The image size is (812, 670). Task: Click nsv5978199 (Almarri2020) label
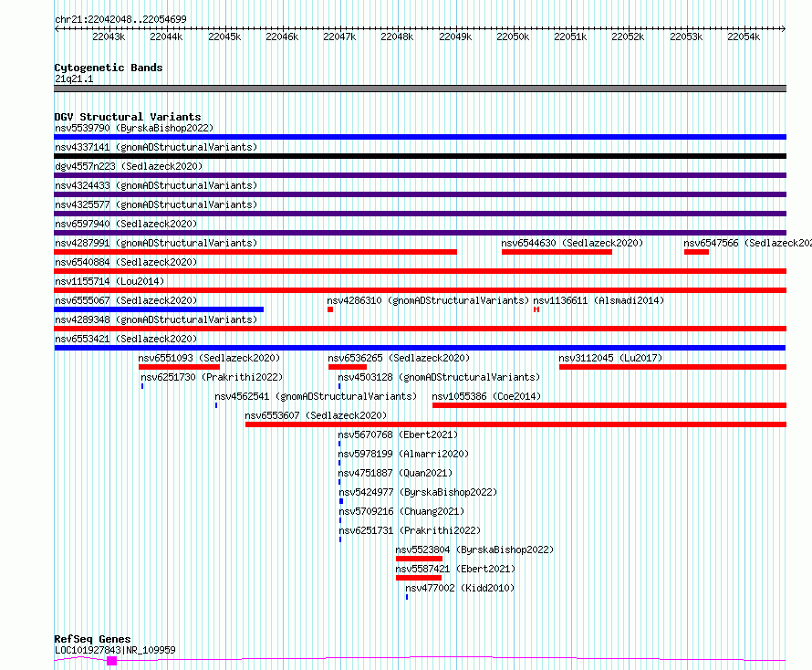point(403,454)
